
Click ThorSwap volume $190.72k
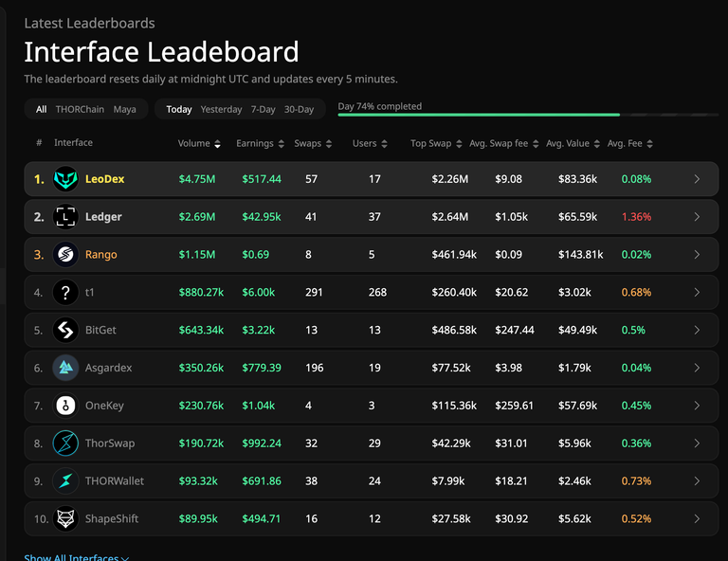201,443
